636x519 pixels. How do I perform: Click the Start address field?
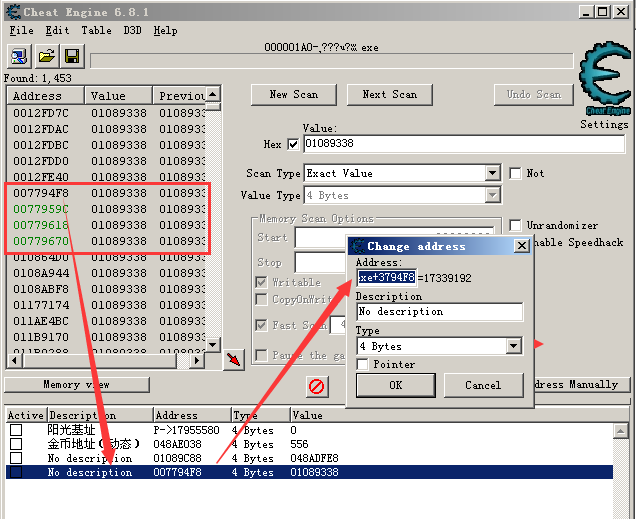tap(394, 238)
